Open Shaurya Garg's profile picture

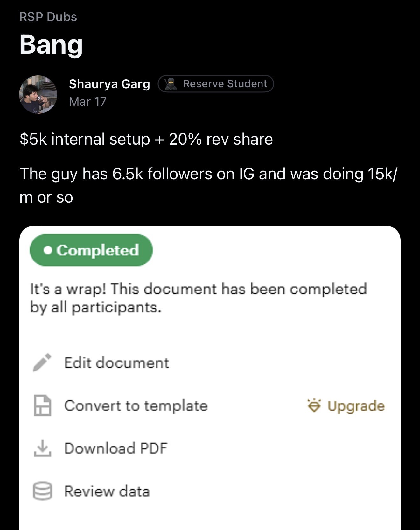click(38, 95)
